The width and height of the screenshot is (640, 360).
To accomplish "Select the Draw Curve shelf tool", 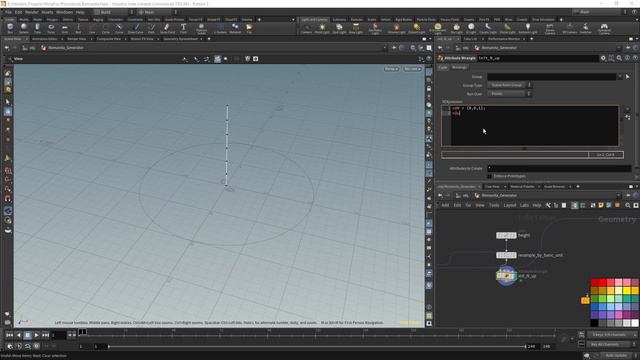I will point(136,28).
